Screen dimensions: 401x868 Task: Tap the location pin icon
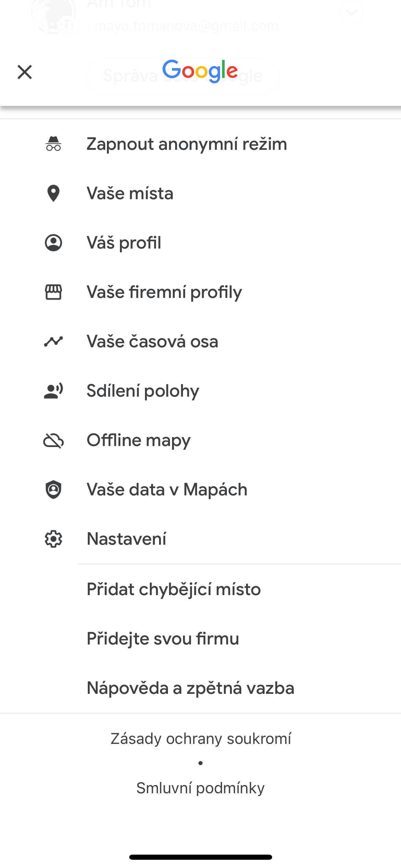53,193
